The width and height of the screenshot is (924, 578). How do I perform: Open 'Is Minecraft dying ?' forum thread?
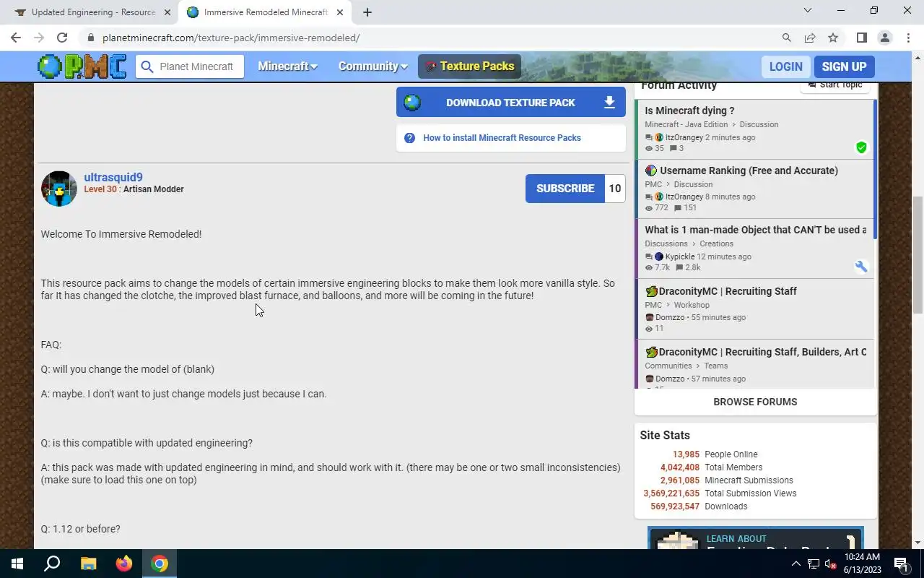[689, 111]
